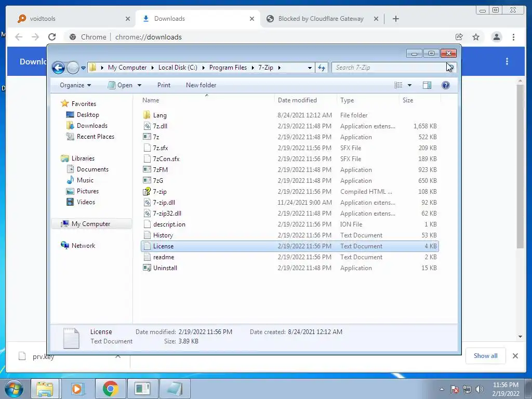Sort by the Type column header
532x399 pixels.
coord(347,100)
